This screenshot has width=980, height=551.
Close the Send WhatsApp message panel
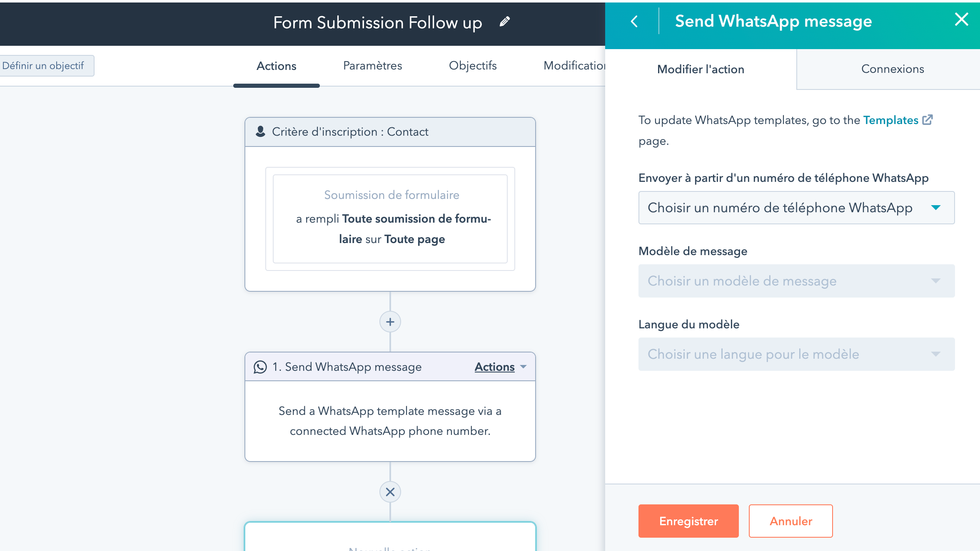click(962, 19)
